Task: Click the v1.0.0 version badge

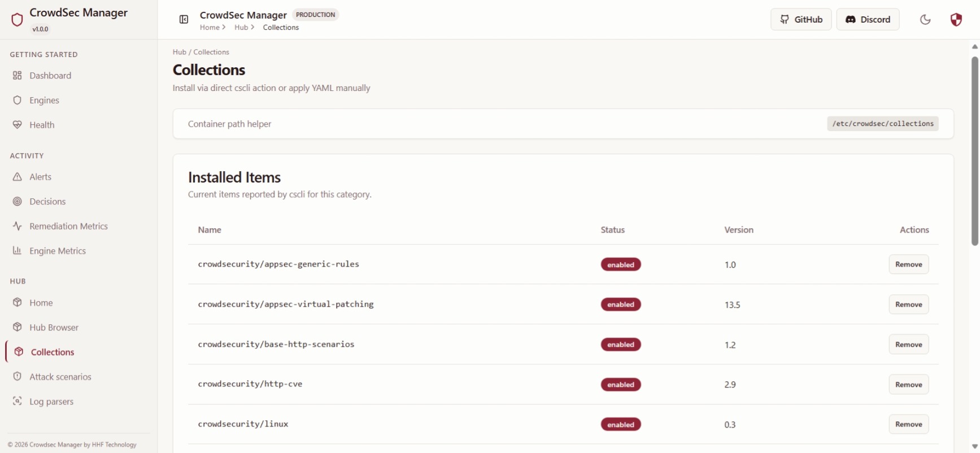Action: (x=40, y=29)
